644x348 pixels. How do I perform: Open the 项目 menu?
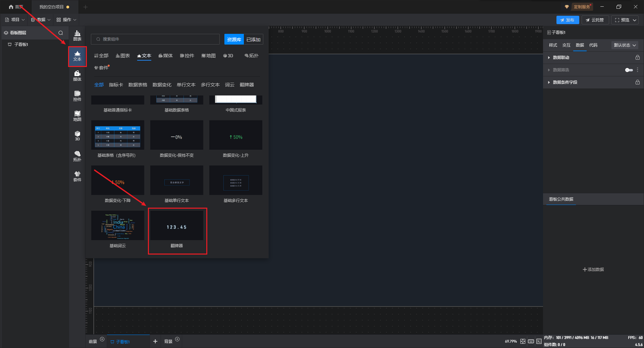point(15,20)
